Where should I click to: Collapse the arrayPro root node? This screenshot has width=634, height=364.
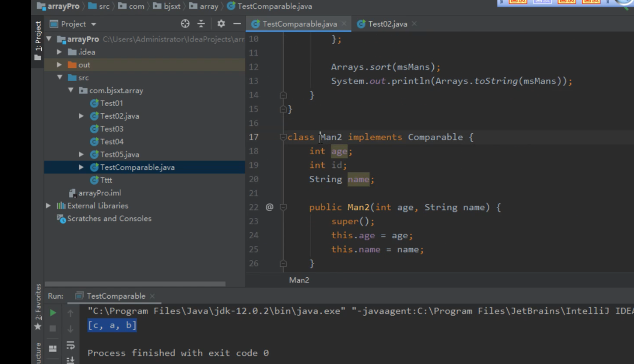pos(50,39)
